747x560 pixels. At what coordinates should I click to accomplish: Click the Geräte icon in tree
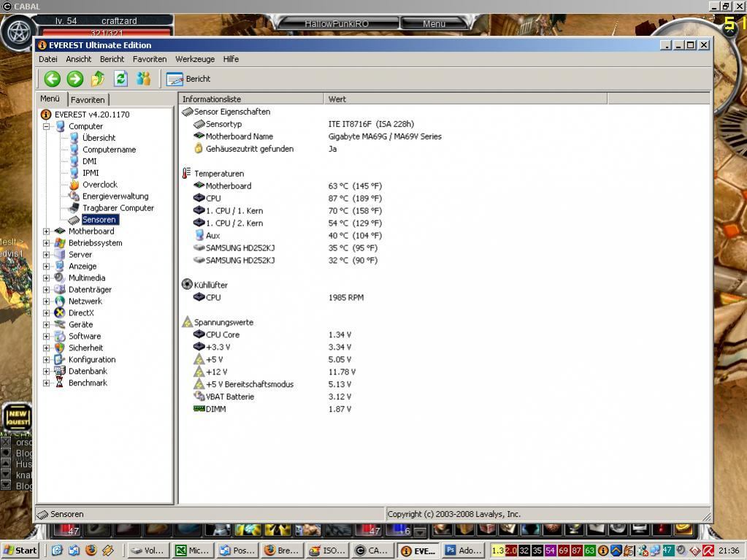(60, 324)
